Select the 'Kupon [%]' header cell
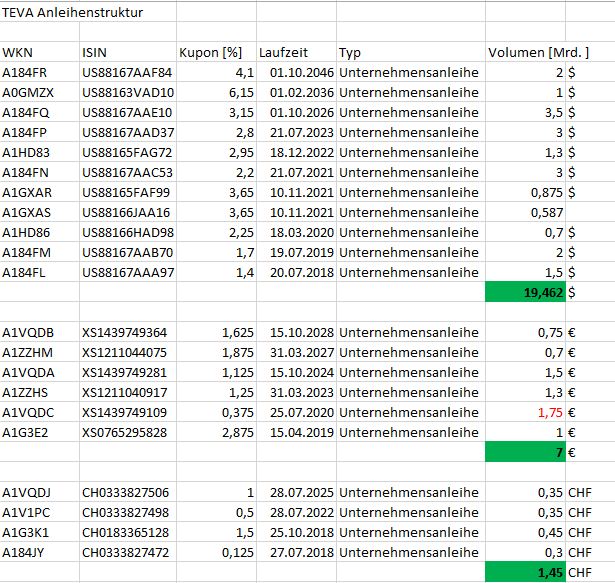This screenshot has width=615, height=583. click(217, 52)
